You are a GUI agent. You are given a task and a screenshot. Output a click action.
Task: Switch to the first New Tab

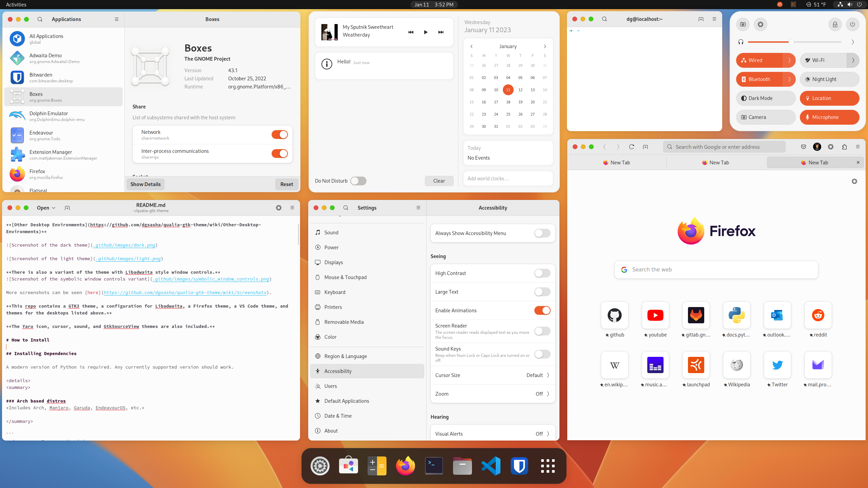tap(616, 163)
